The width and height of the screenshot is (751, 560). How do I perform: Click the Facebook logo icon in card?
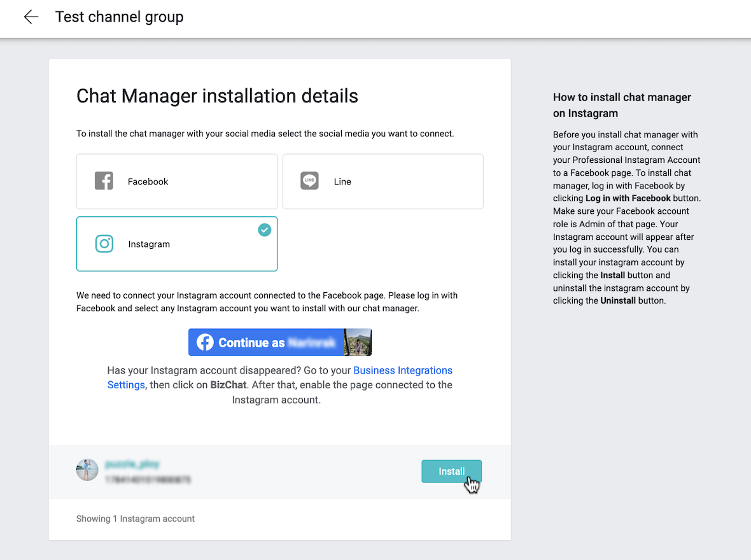[x=104, y=181]
